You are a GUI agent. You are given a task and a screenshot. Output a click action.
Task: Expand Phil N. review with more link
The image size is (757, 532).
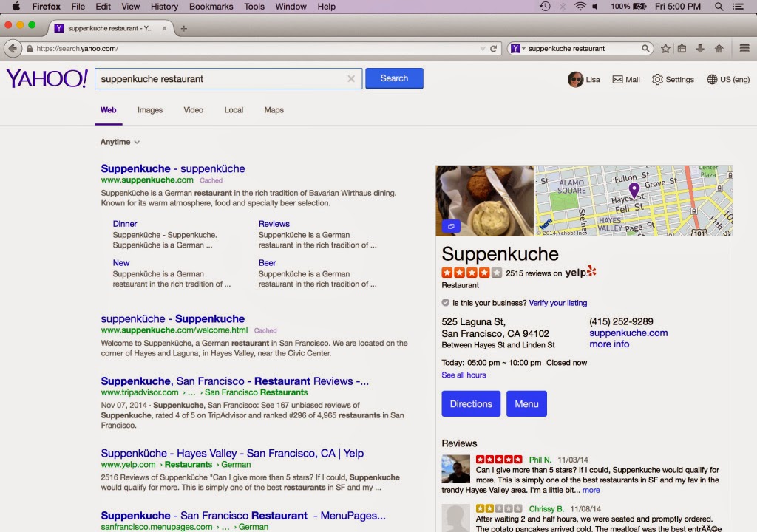tap(591, 490)
